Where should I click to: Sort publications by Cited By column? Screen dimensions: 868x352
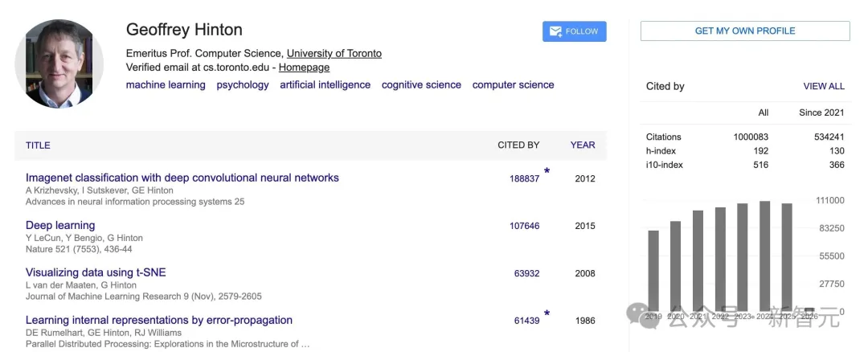(x=518, y=145)
